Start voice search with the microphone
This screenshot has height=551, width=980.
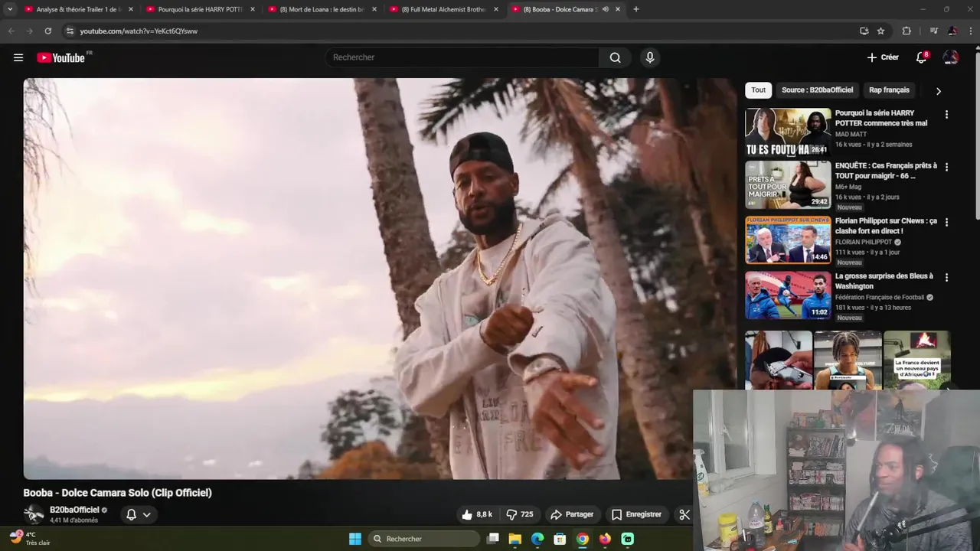650,57
